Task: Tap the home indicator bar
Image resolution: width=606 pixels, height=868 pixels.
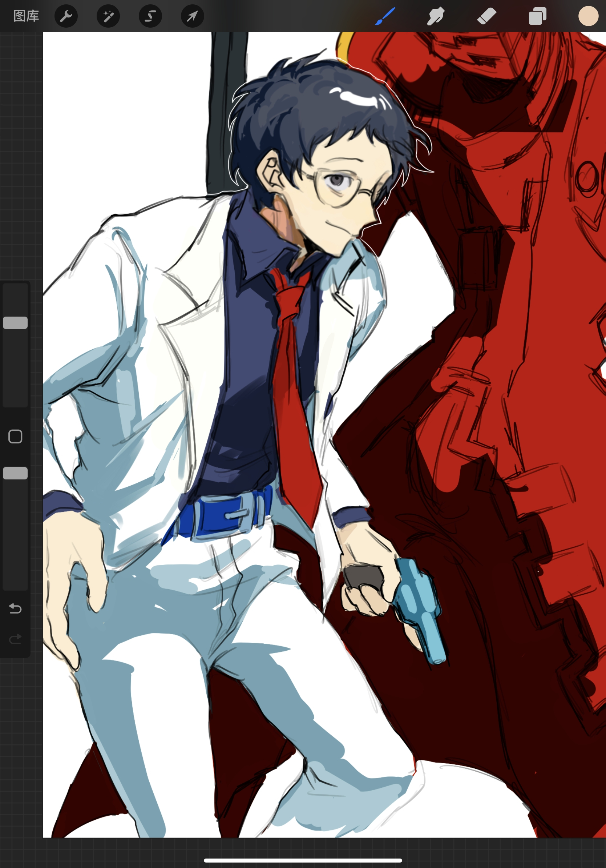Action: pyautogui.click(x=303, y=860)
